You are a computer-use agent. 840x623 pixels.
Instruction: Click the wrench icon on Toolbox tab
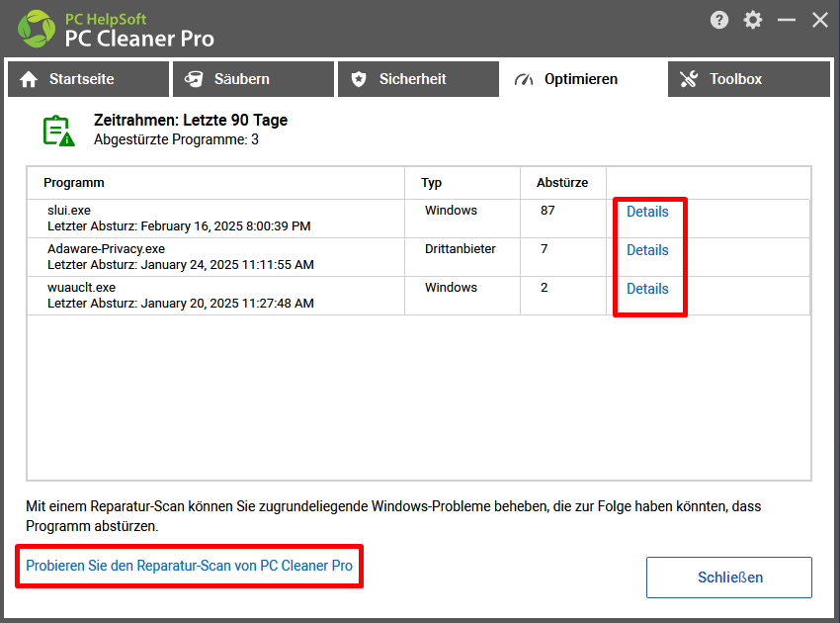click(x=689, y=79)
